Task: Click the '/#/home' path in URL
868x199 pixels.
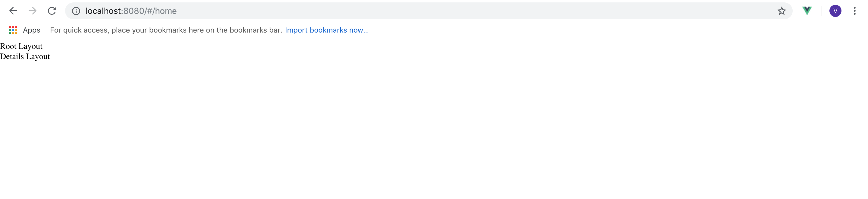Action: (161, 11)
